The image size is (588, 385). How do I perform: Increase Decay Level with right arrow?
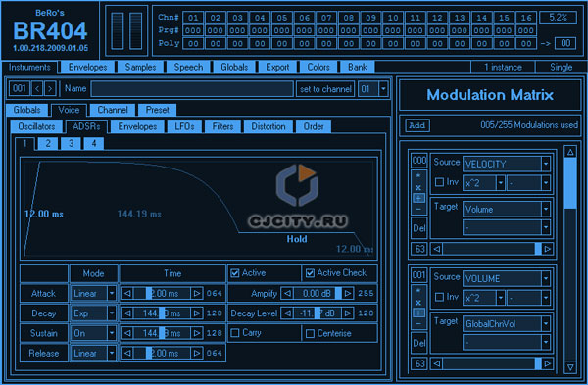(348, 313)
